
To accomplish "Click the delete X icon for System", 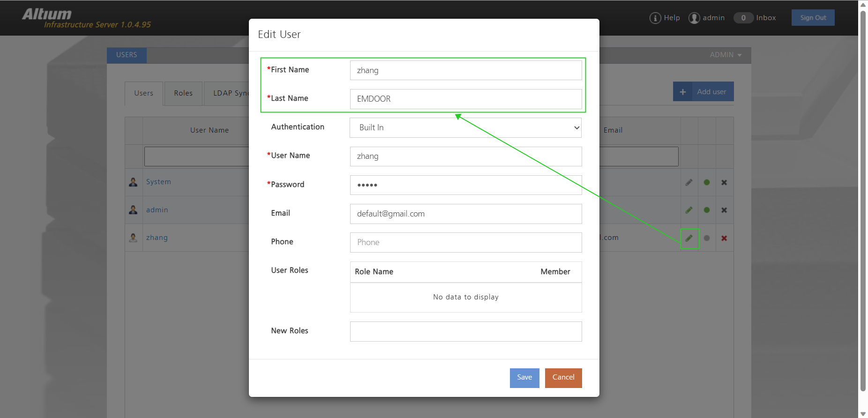I will pyautogui.click(x=724, y=182).
